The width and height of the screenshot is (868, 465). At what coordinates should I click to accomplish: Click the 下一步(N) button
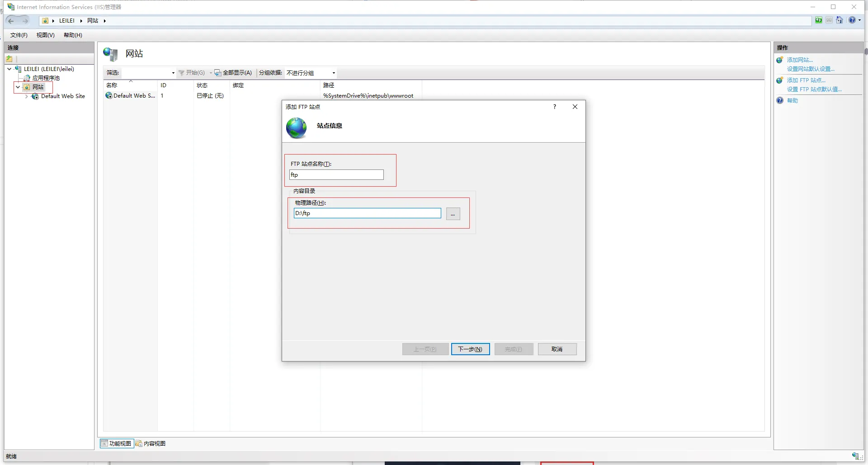(470, 349)
